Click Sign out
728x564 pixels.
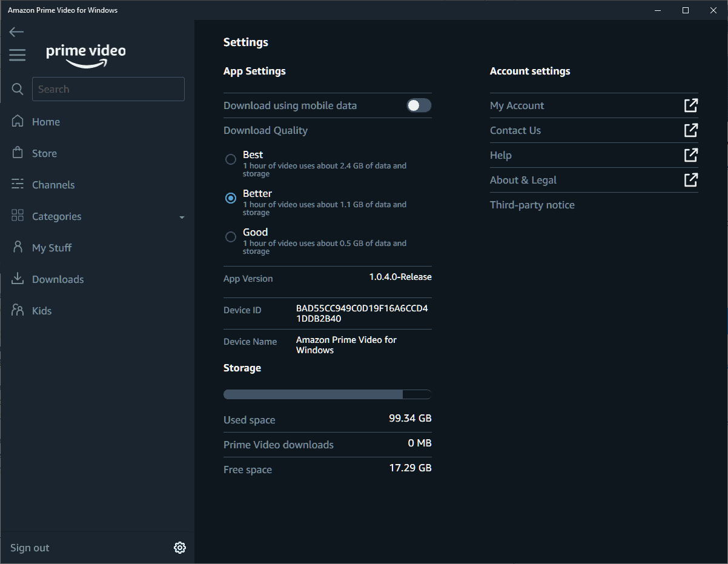click(29, 547)
